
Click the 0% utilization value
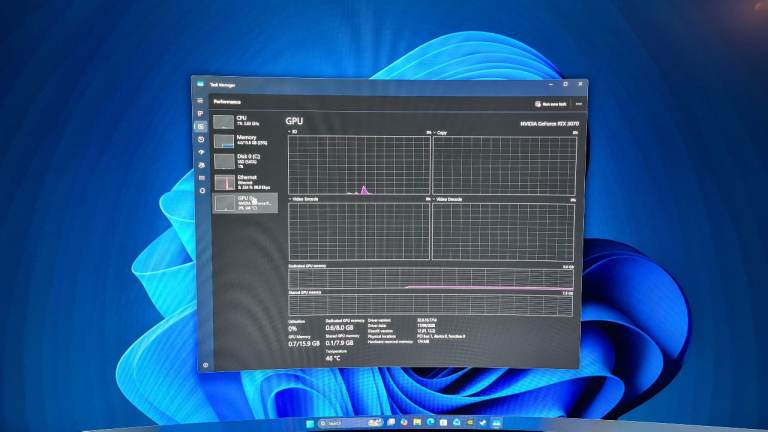292,329
